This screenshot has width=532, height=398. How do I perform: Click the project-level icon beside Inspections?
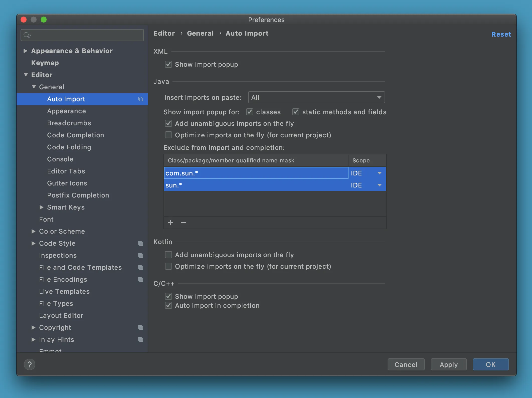pos(141,255)
